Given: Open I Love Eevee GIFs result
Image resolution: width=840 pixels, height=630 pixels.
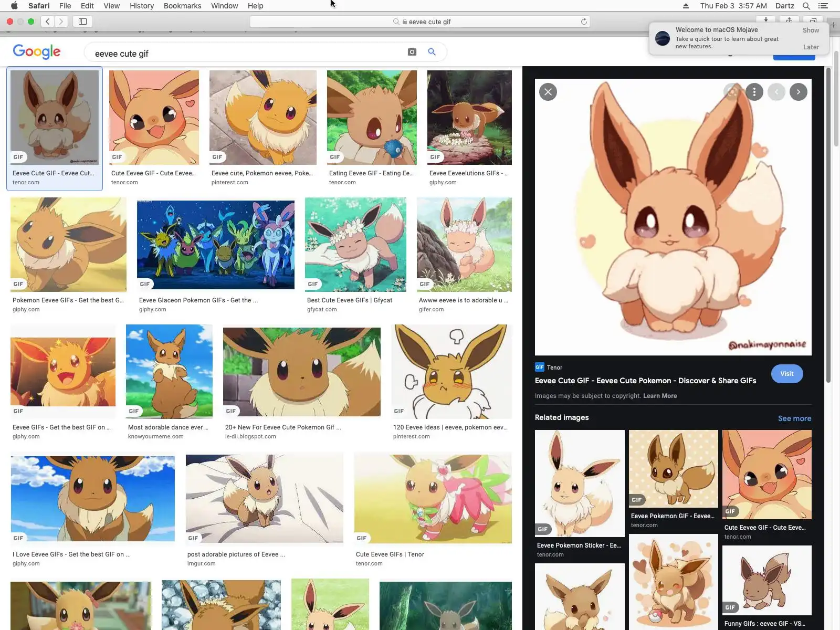Looking at the screenshot, I should click(92, 499).
